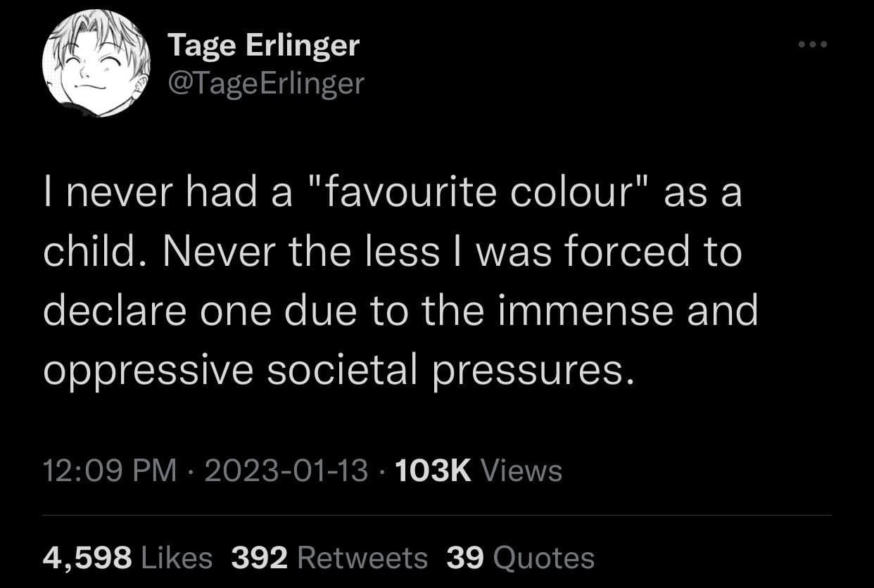Click the Retweets label next to 392

[x=362, y=556]
